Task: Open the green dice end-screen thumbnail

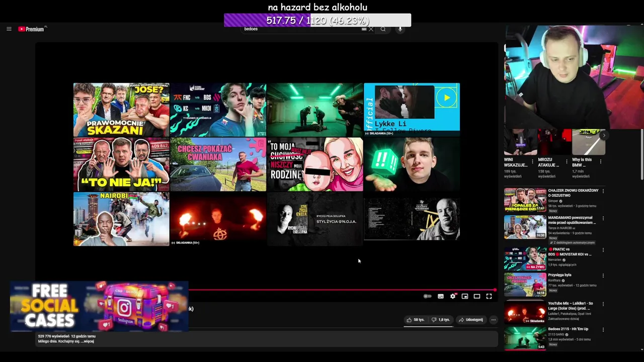Action: tap(412, 164)
